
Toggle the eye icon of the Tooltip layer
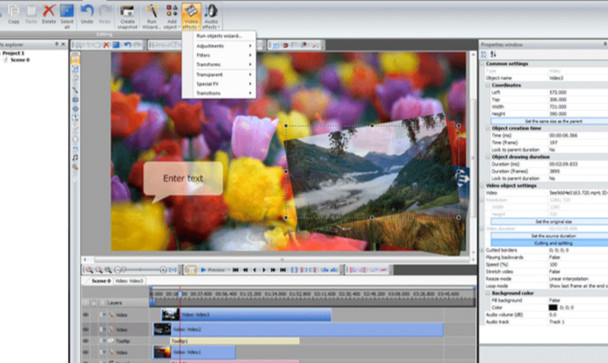coord(86,341)
